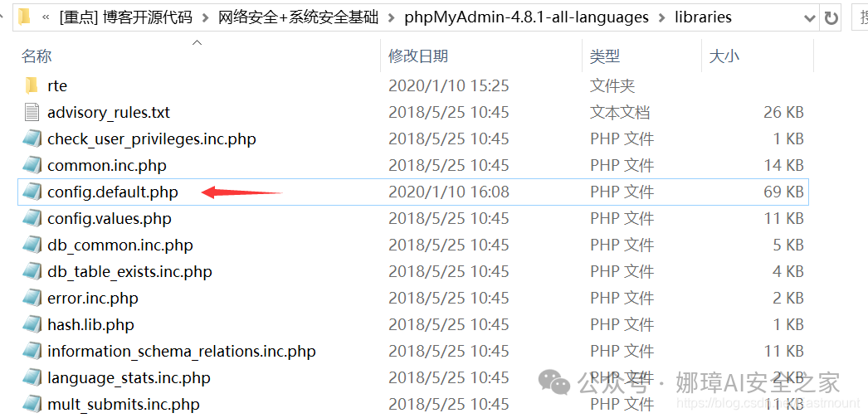
Task: Select the db_table_exists.inc.php file name
Action: (x=129, y=271)
